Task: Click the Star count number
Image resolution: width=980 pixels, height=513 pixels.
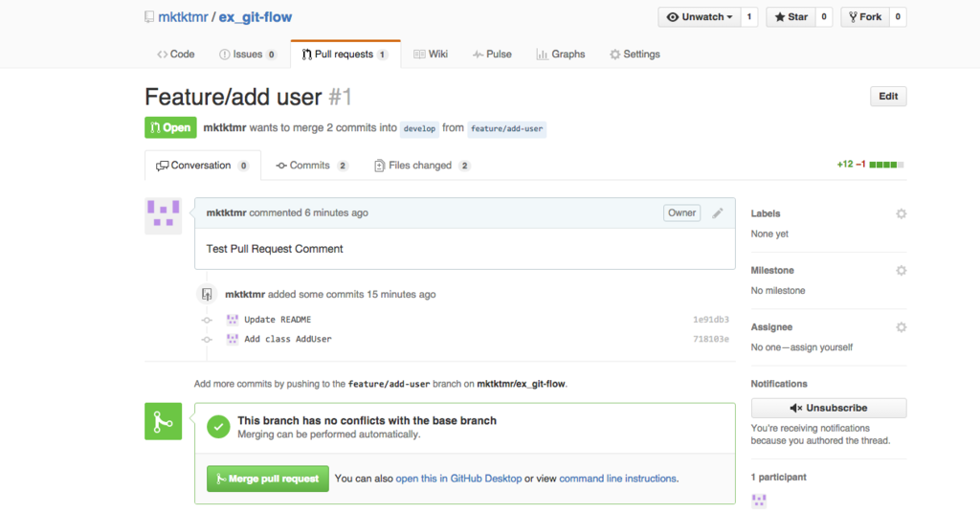Action: point(824,17)
